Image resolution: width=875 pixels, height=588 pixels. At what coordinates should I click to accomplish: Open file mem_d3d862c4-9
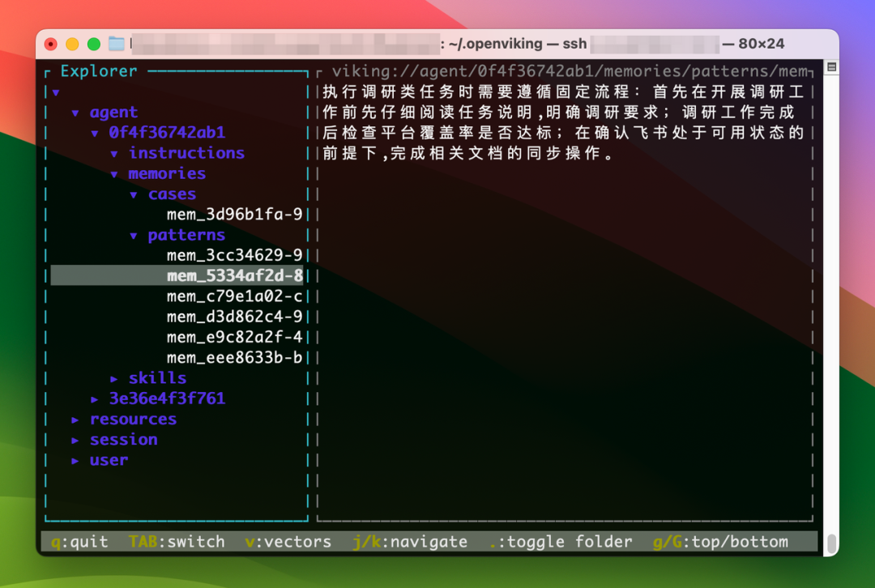[234, 317]
